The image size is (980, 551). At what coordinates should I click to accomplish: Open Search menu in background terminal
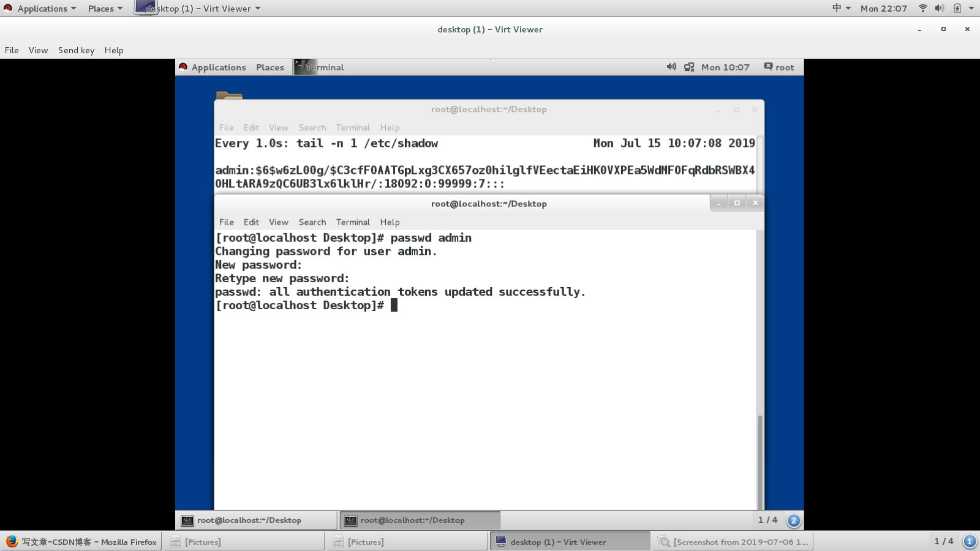(312, 127)
